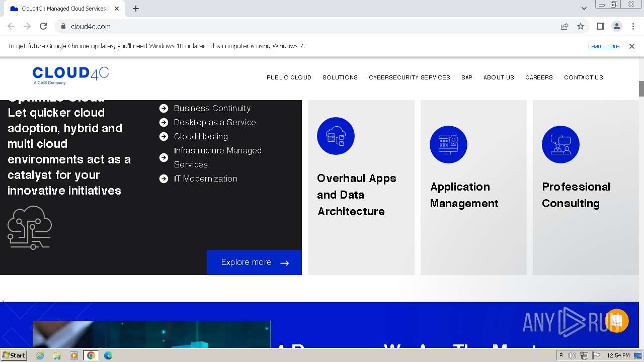This screenshot has height=362, width=644.
Task: Go to the CONTACT US page
Action: point(584,77)
